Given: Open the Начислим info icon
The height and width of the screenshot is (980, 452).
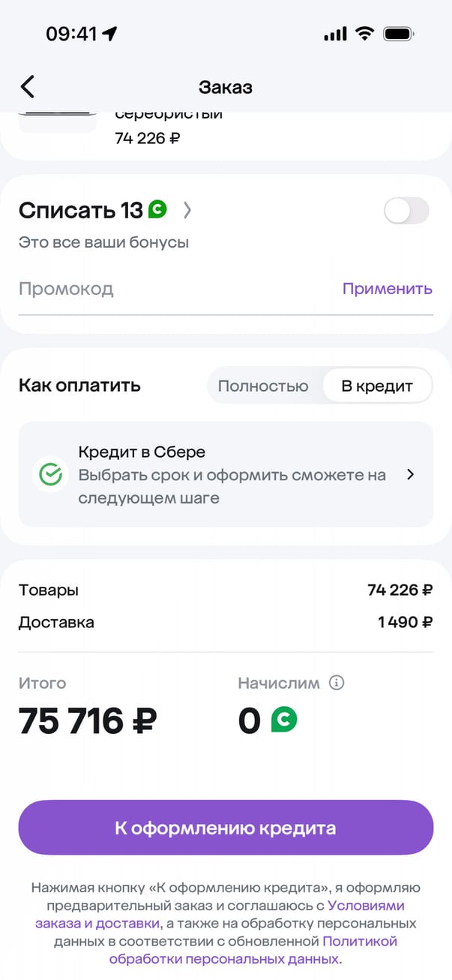Looking at the screenshot, I should click(x=337, y=683).
